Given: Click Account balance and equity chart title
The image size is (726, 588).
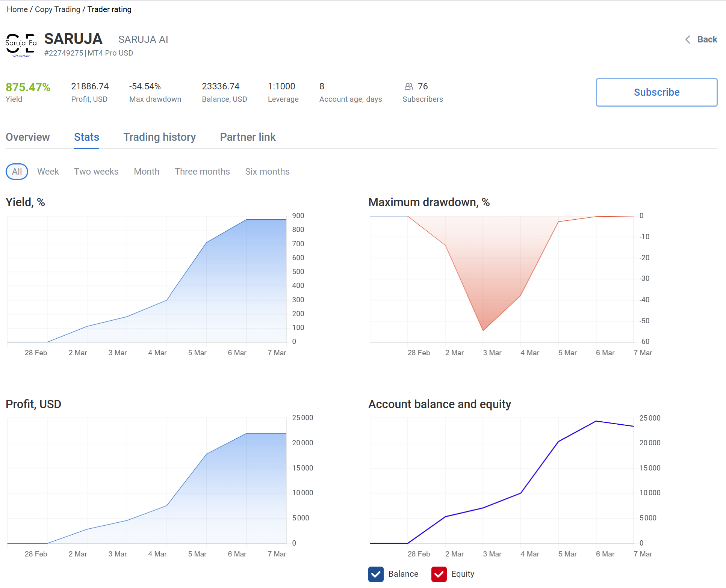Looking at the screenshot, I should click(x=439, y=404).
